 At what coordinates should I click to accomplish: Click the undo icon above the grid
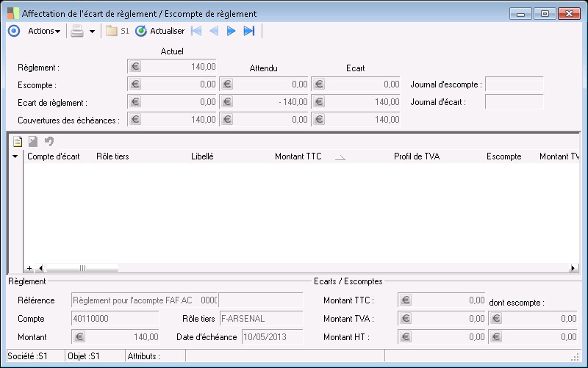(49, 141)
